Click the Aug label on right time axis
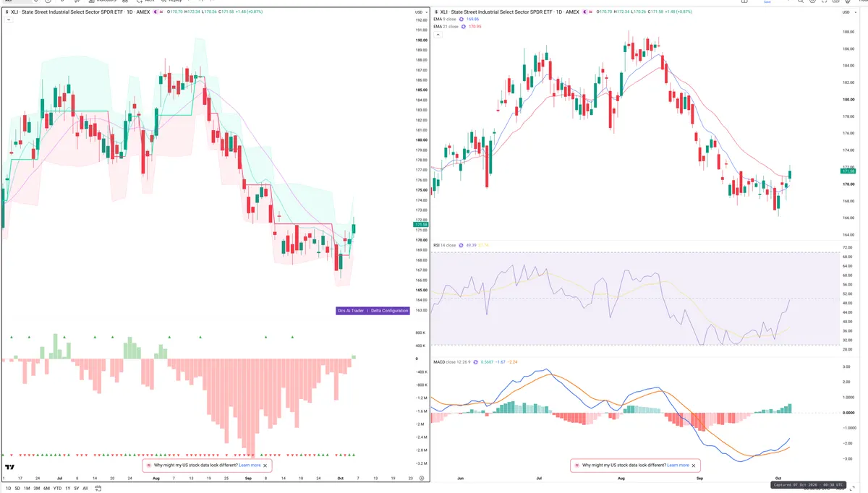The width and height of the screenshot is (868, 493). click(x=621, y=478)
